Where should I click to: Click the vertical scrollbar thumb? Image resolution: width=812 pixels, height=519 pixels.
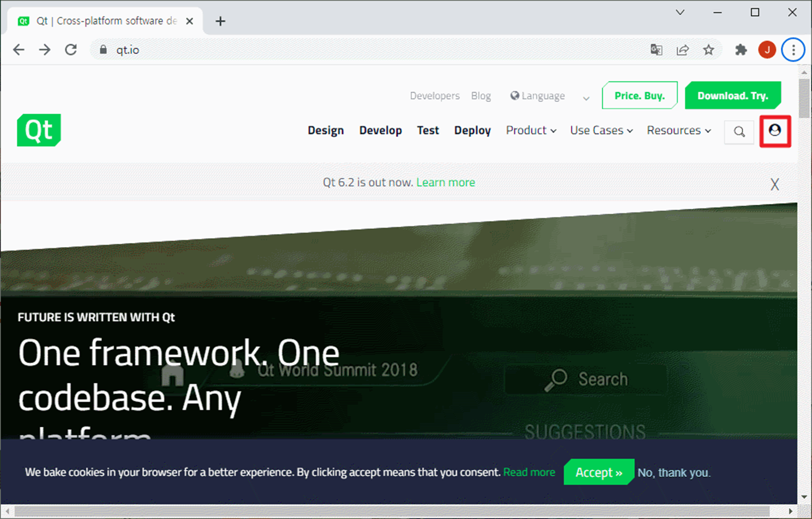pos(804,99)
